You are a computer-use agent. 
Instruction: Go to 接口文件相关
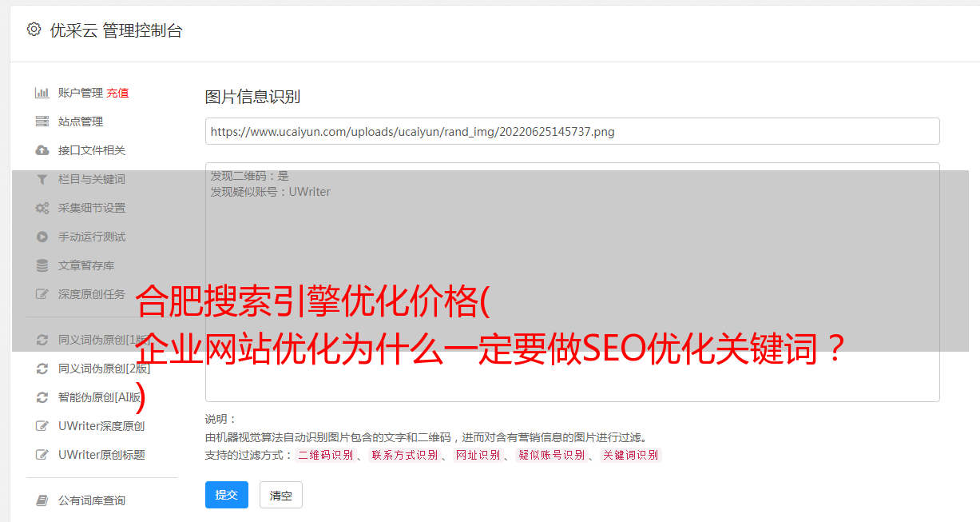92,150
